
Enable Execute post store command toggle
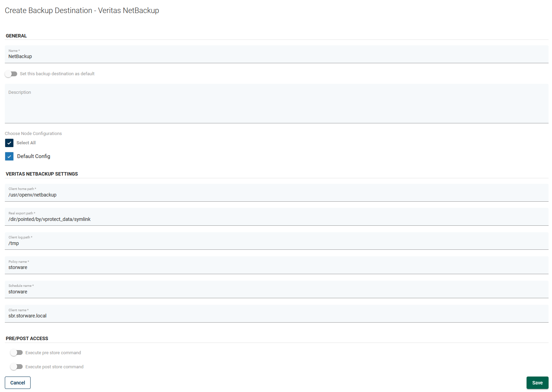(x=16, y=367)
